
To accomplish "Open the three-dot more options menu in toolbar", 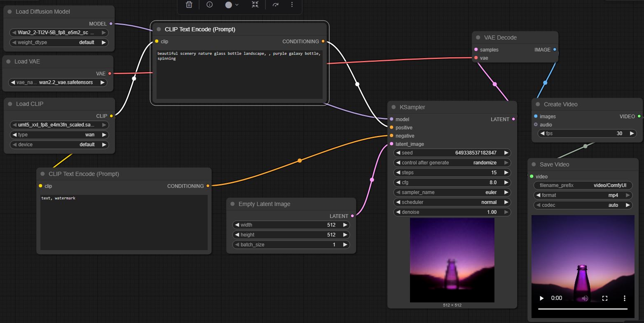I will (x=292, y=5).
